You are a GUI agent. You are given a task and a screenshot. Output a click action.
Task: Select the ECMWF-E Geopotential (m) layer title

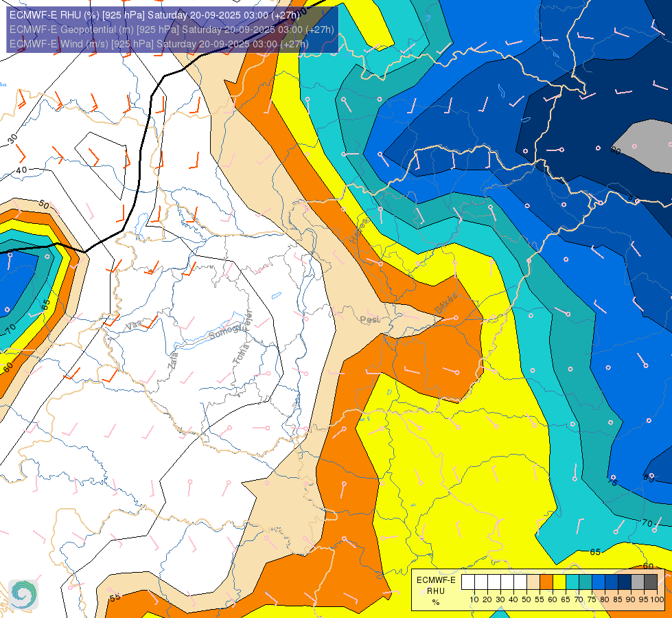click(x=172, y=30)
